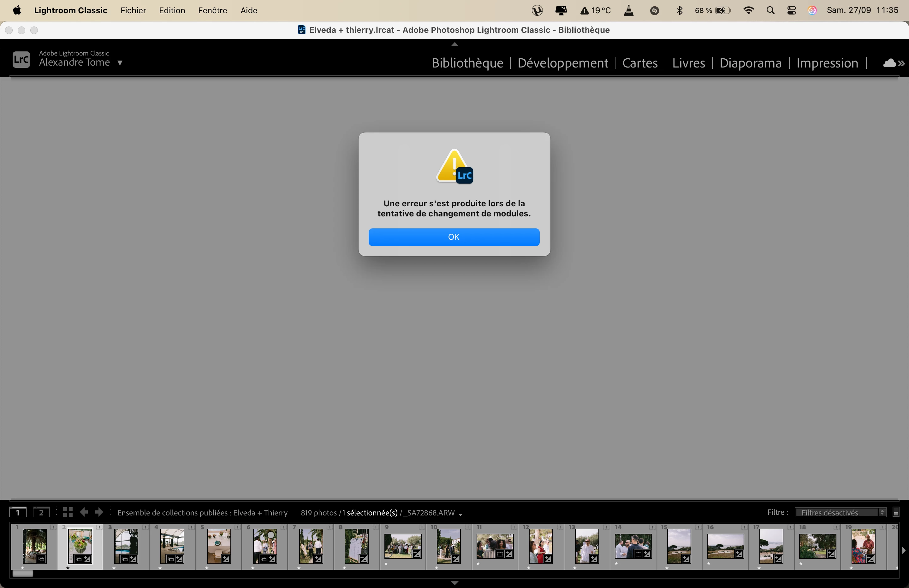Screen dimensions: 909x588
Task: Switch to the Développement module
Action: (x=562, y=63)
